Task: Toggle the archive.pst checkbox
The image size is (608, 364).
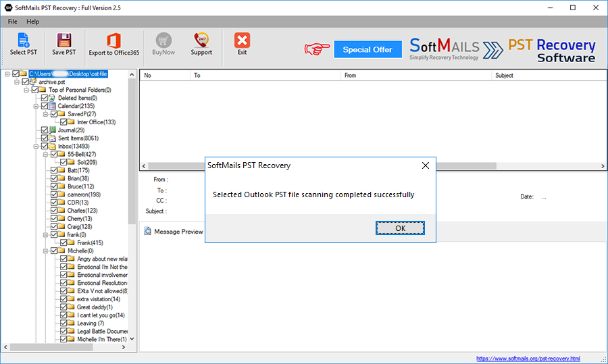Action: (25, 82)
